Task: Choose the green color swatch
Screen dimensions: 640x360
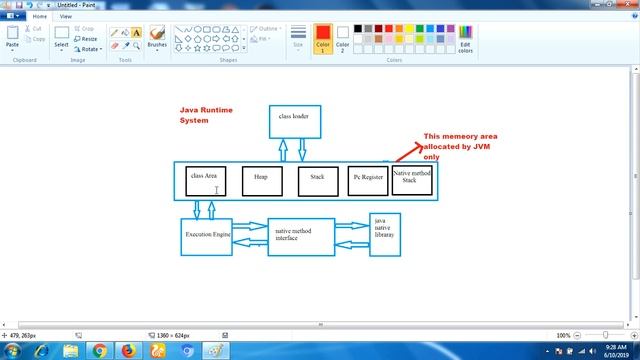Action: click(x=420, y=29)
